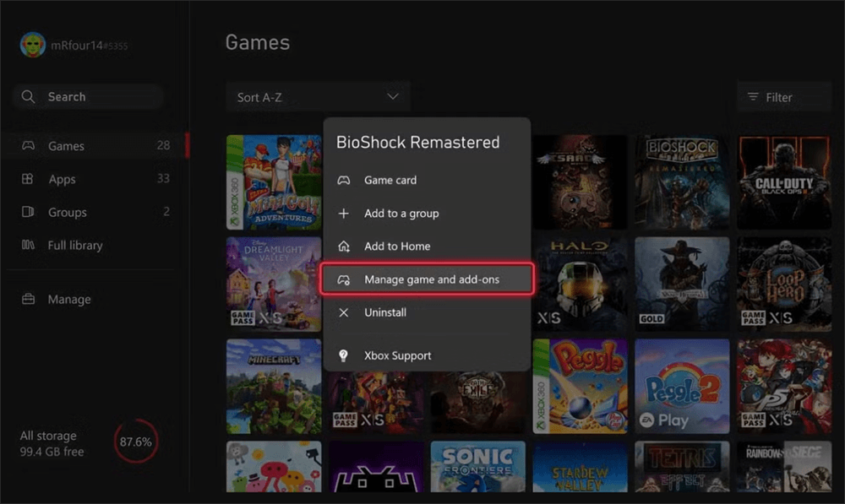
Task: Click the Manage game and add-ons icon
Action: click(x=343, y=279)
